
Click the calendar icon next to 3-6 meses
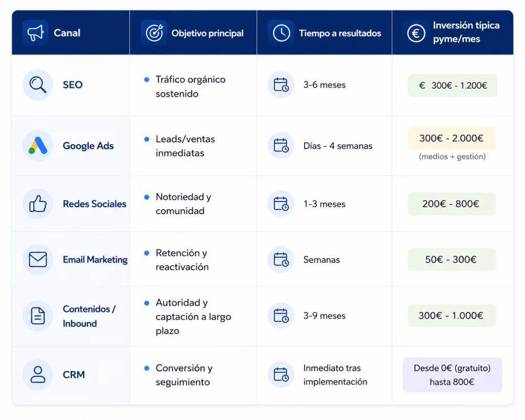click(281, 85)
